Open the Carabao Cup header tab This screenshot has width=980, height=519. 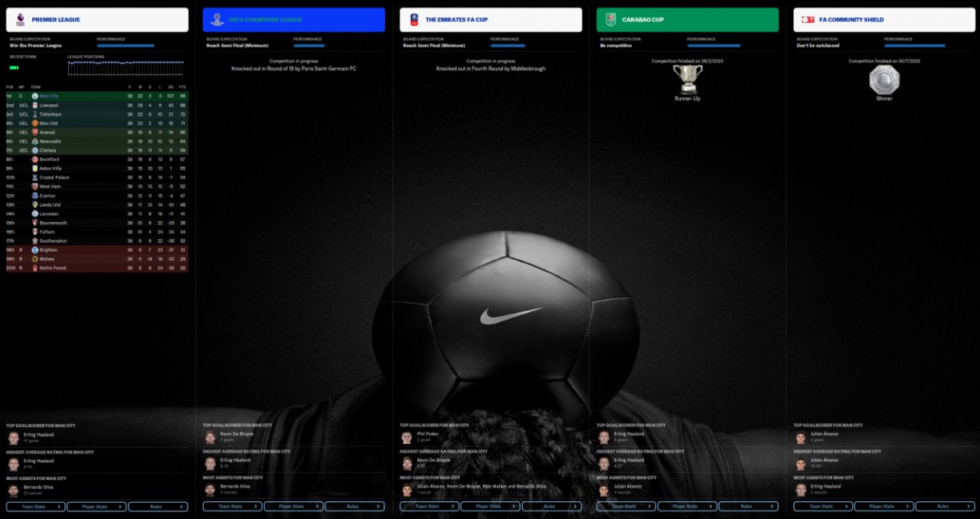688,20
